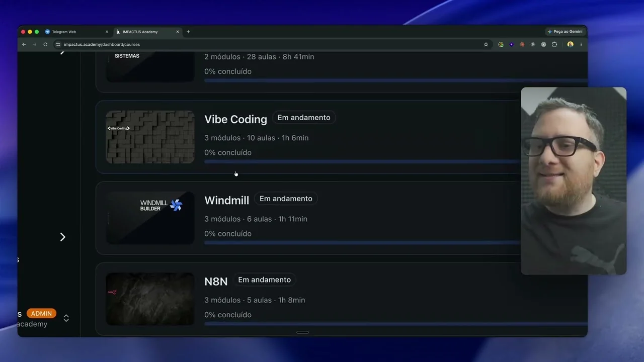Switch to the Telegram Web tab
This screenshot has width=644, height=362.
point(76,32)
